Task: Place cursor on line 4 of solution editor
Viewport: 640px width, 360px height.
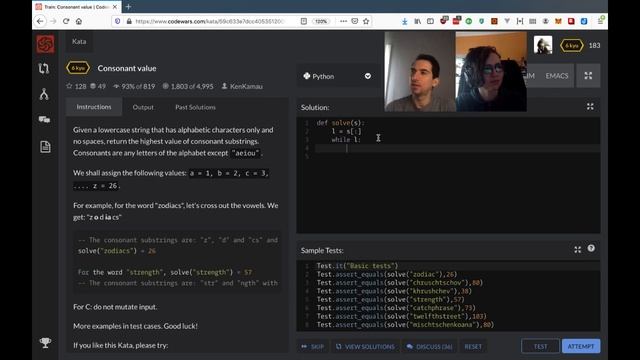Action: 457,148
